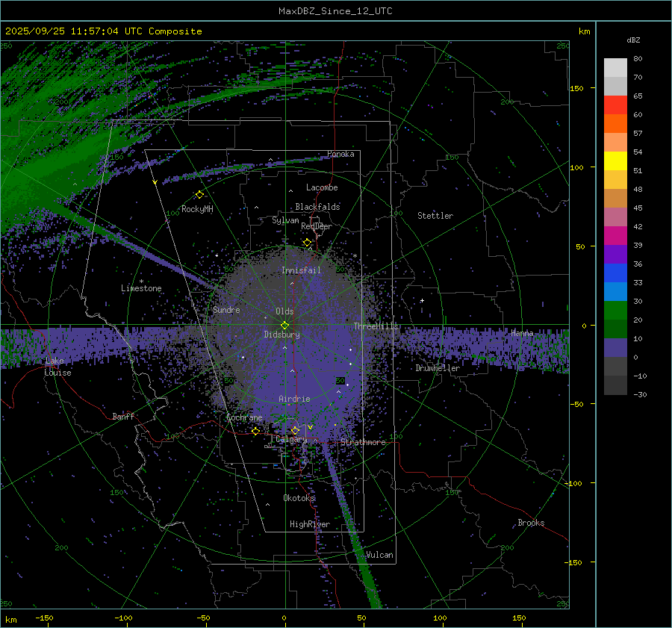Select the yellow diamond marker at Red Deer

pyautogui.click(x=307, y=243)
